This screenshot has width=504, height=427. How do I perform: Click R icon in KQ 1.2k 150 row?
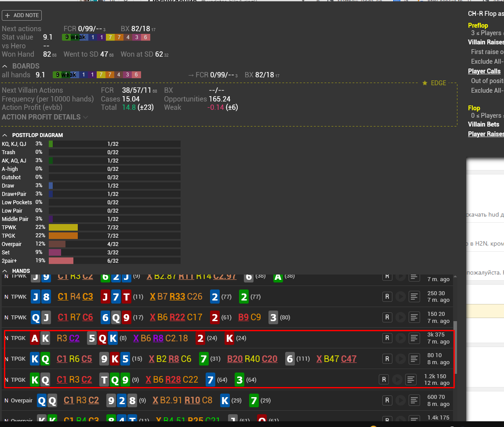pyautogui.click(x=384, y=380)
